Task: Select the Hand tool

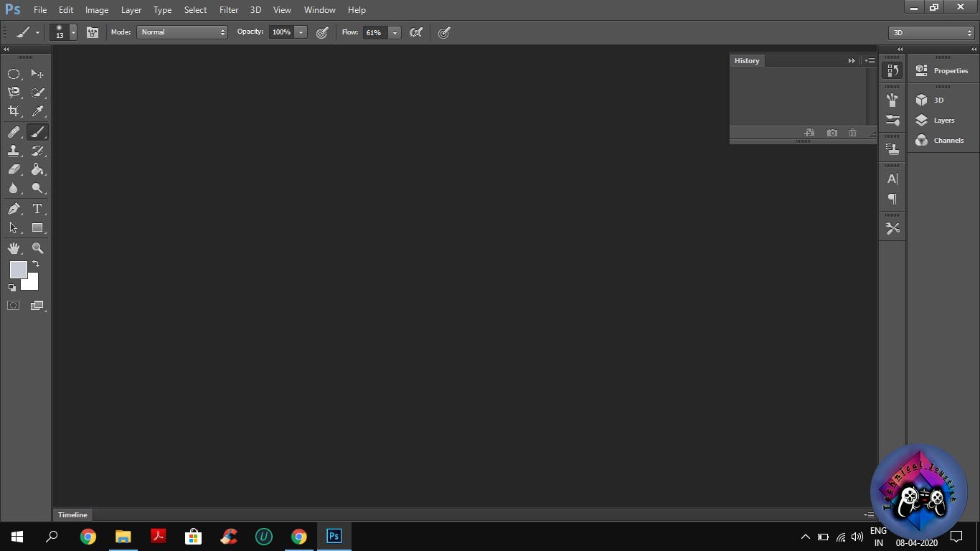Action: tap(14, 248)
